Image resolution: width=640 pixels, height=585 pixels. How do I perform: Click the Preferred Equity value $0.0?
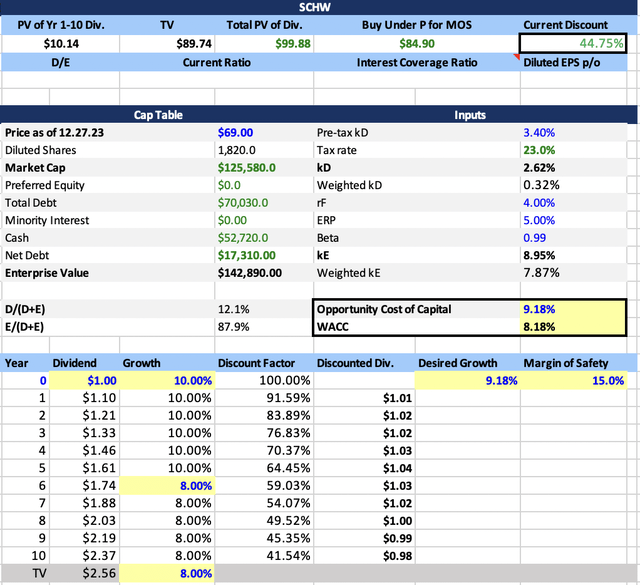pyautogui.click(x=264, y=185)
